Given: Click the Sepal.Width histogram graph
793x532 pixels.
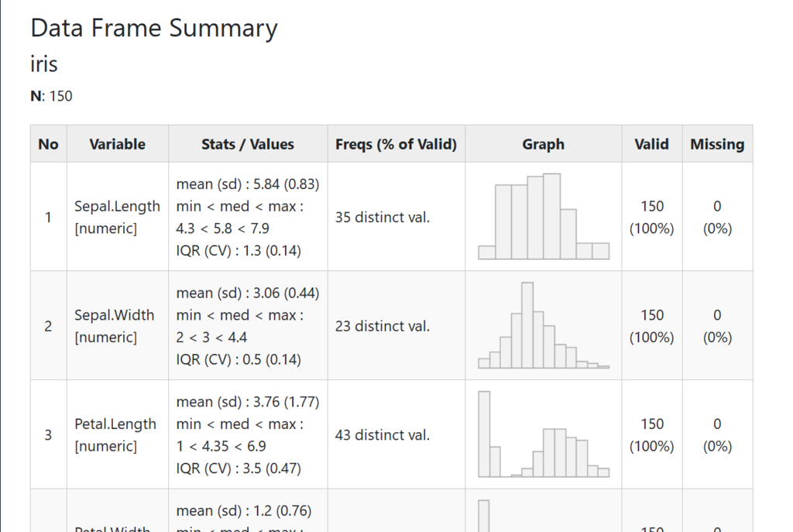Looking at the screenshot, I should (544, 325).
